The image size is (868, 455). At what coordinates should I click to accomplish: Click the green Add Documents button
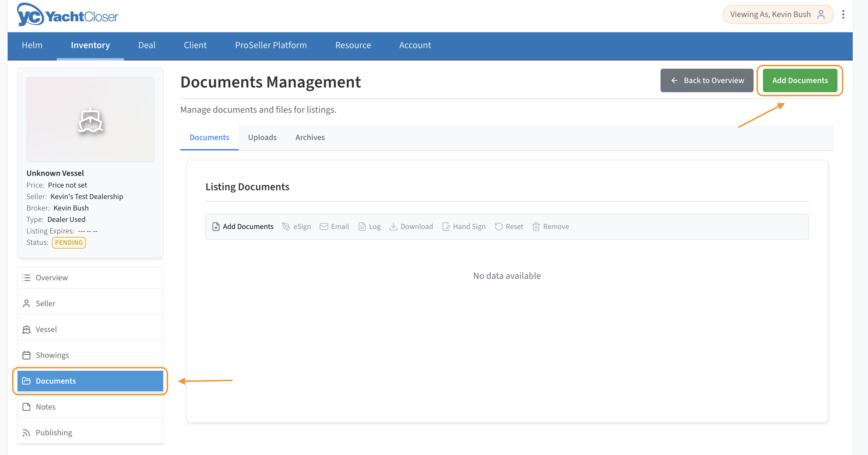(800, 80)
